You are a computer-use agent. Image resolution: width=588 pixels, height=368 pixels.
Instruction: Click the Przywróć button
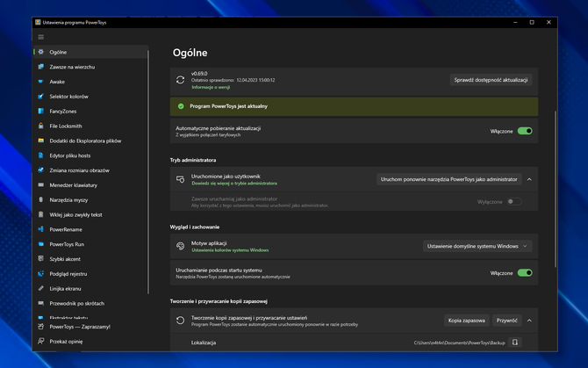tap(507, 321)
